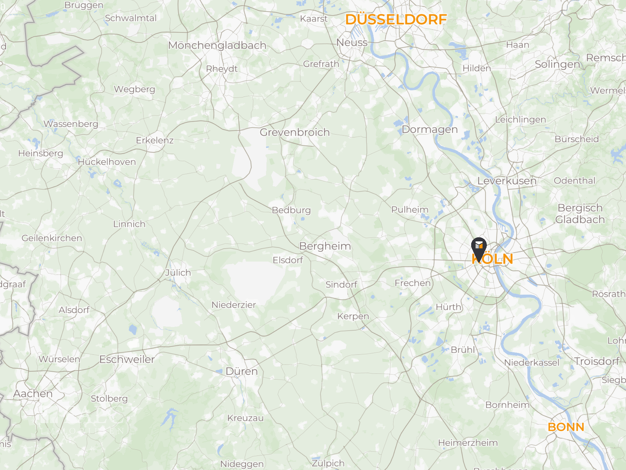Click the Brühl town label
Screen dimensions: 626x470
[463, 349]
